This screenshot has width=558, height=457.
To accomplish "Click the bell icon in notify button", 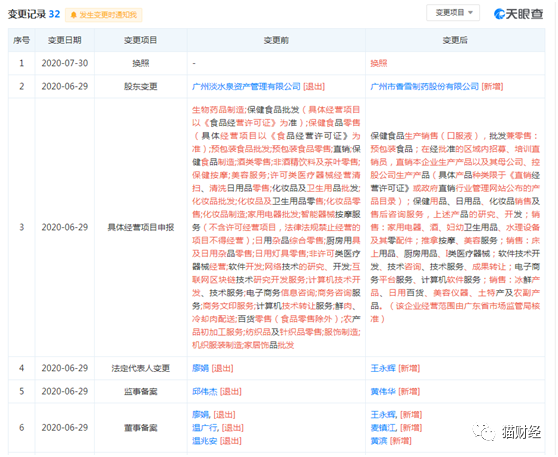I will coord(74,15).
